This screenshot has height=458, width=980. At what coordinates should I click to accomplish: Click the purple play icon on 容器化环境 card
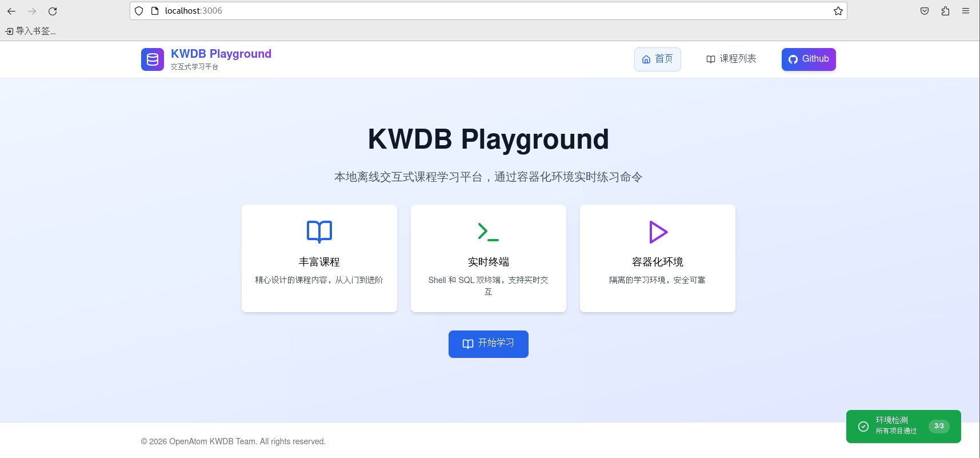tap(658, 232)
